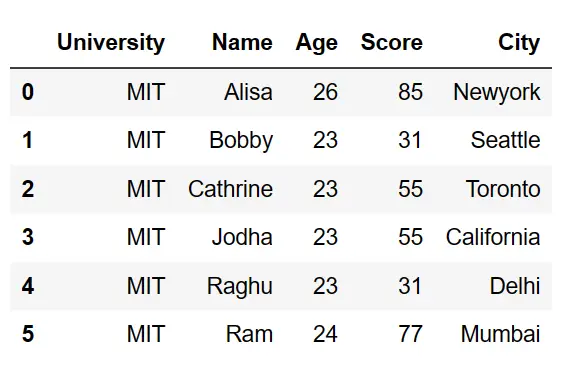Select the Jodha name cell
571x371 pixels.
[242, 237]
